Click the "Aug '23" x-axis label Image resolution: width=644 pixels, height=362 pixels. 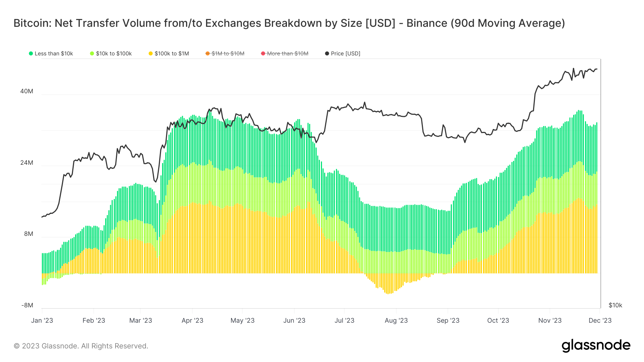[396, 321]
